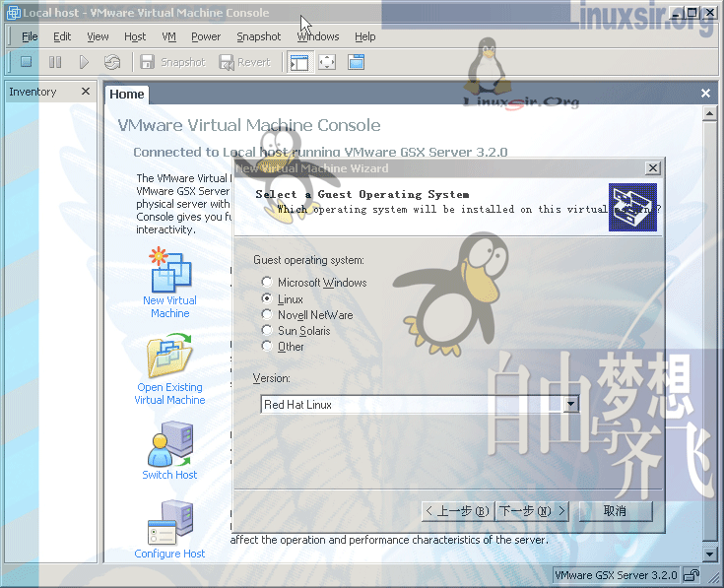Click the Reset toolbar icon

pyautogui.click(x=112, y=62)
